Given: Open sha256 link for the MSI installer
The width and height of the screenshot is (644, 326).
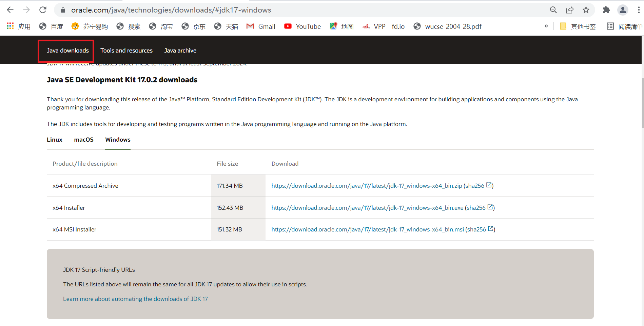Looking at the screenshot, I should [480, 229].
